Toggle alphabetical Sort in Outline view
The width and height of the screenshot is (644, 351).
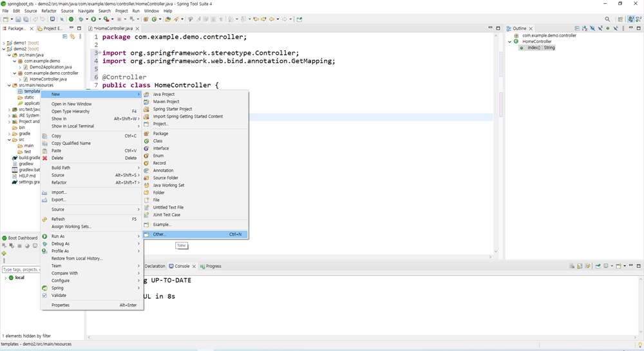coord(585,28)
